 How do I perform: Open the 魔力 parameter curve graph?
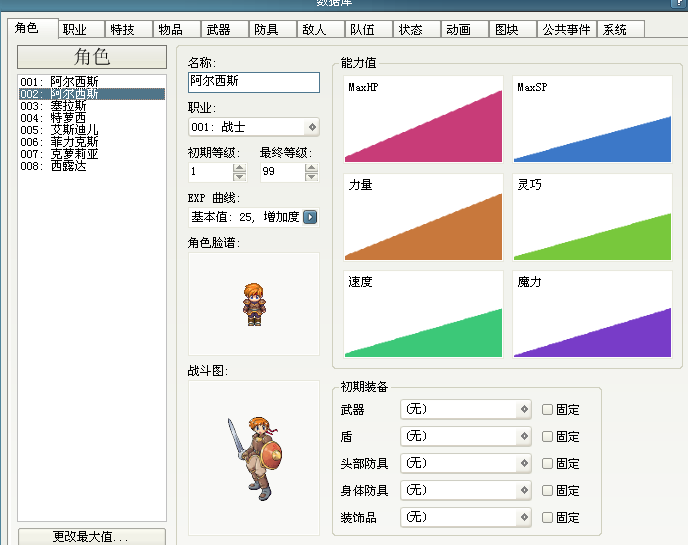tap(592, 314)
